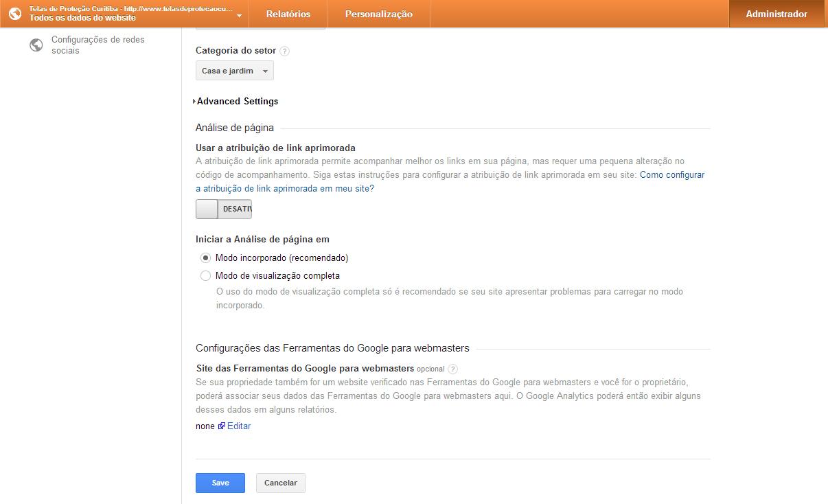The width and height of the screenshot is (828, 504).
Task: Click the Administrador button in the top bar
Action: tap(777, 13)
